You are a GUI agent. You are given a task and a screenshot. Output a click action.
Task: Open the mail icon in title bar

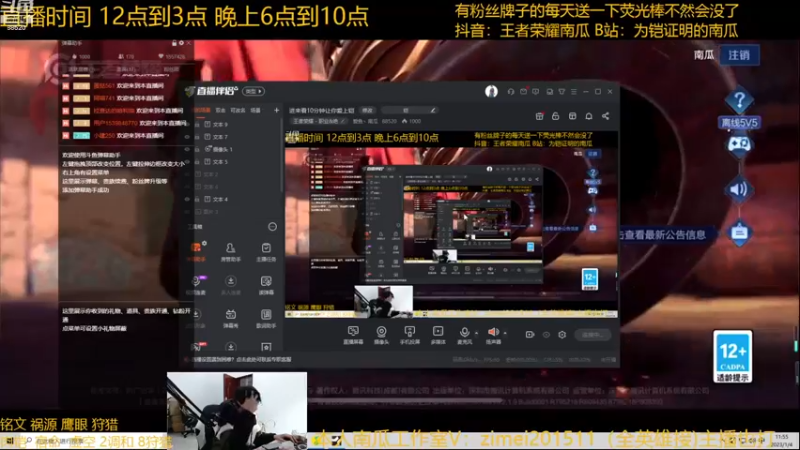pos(523,91)
